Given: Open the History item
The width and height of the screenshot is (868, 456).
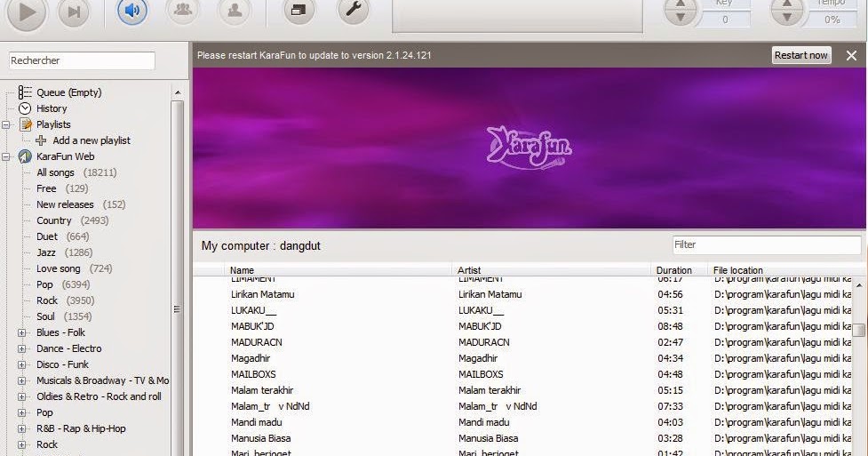Looking at the screenshot, I should tap(52, 108).
